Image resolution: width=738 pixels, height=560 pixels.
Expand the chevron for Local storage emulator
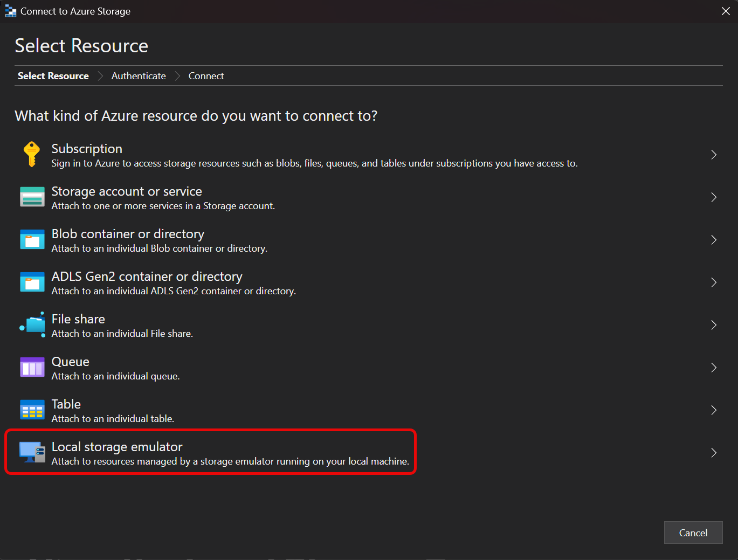click(x=714, y=452)
